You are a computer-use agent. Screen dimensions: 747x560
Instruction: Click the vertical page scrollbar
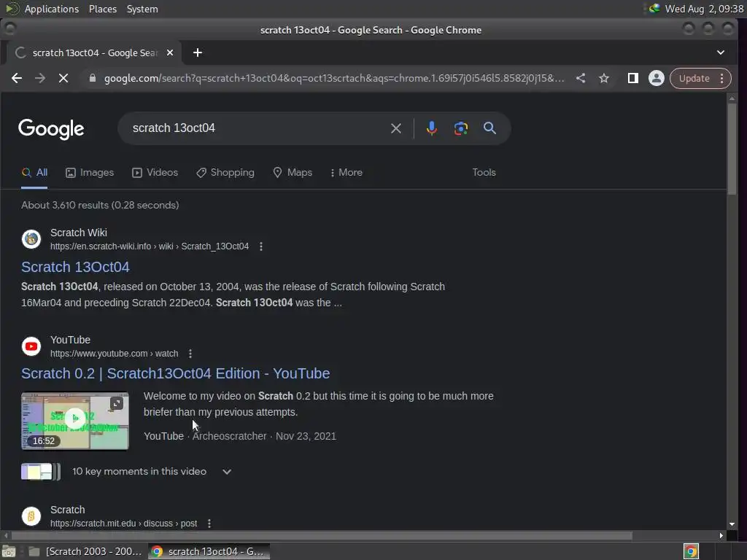[732, 149]
